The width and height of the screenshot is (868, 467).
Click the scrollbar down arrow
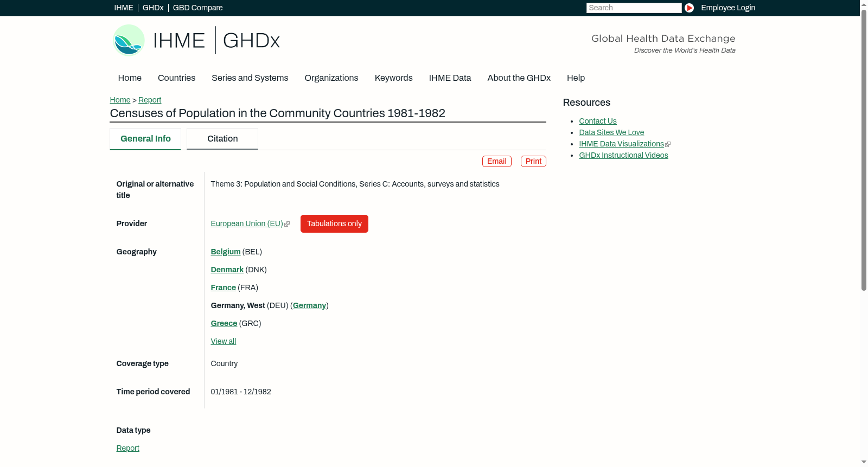coord(864,463)
